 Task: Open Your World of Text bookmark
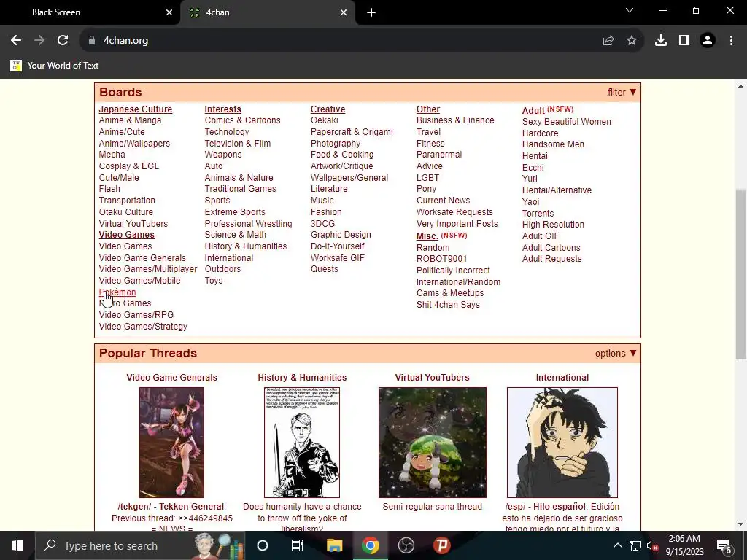click(x=54, y=66)
